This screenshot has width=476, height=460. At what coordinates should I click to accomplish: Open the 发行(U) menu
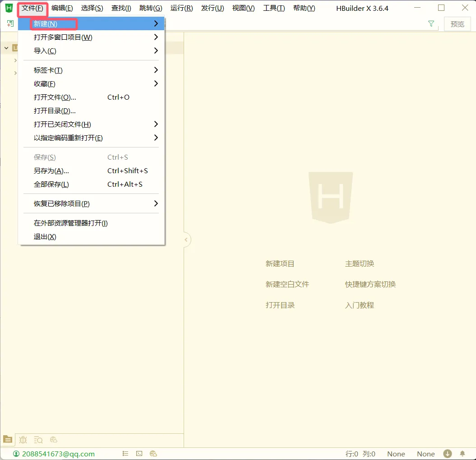(213, 8)
